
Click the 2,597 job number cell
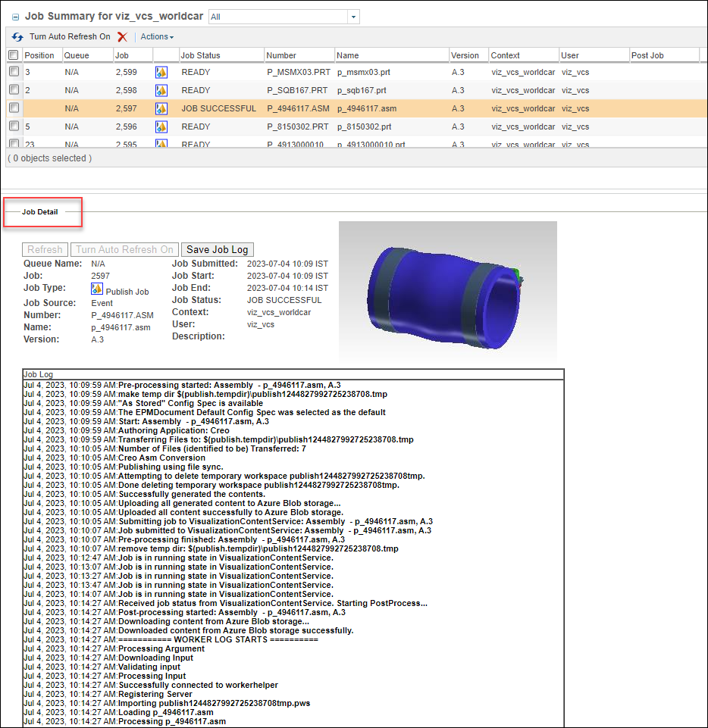127,108
